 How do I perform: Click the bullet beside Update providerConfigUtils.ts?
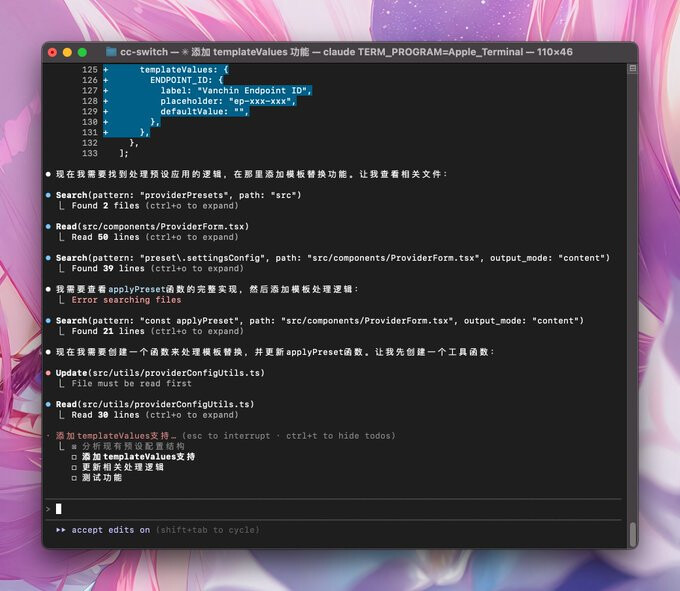point(48,373)
